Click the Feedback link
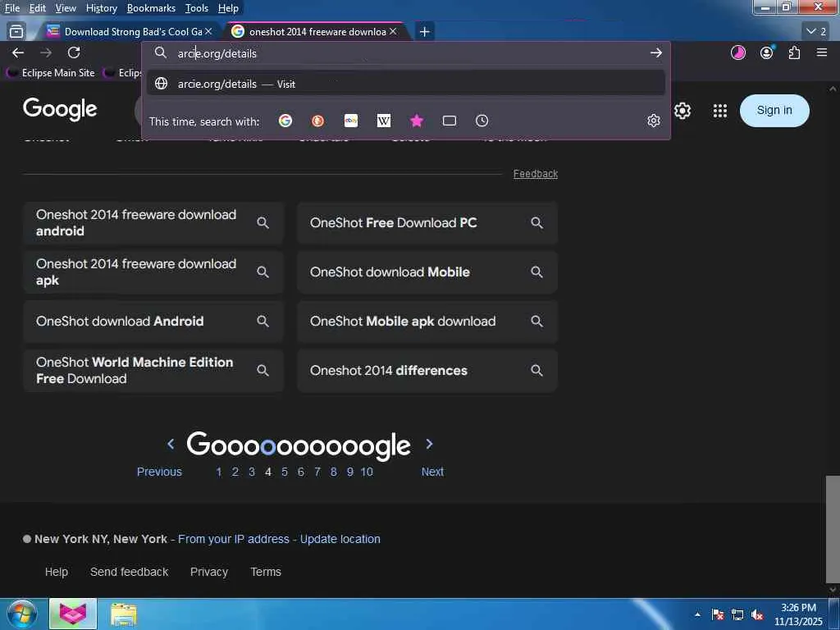The height and width of the screenshot is (630, 840). click(x=535, y=174)
